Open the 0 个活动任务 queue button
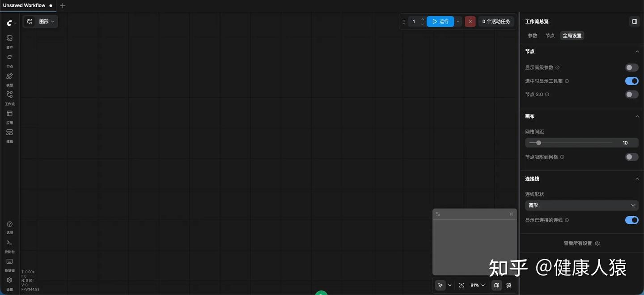Image resolution: width=644 pixels, height=295 pixels. point(496,21)
